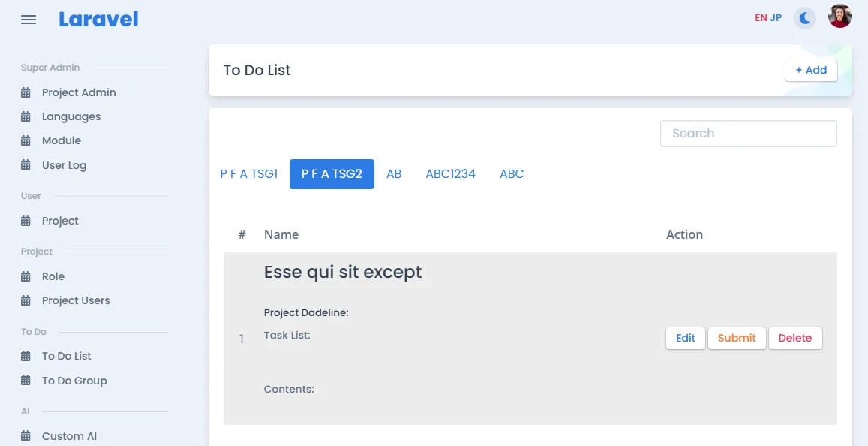Delete the Esse qui sit except task
The image size is (868, 446).
795,338
